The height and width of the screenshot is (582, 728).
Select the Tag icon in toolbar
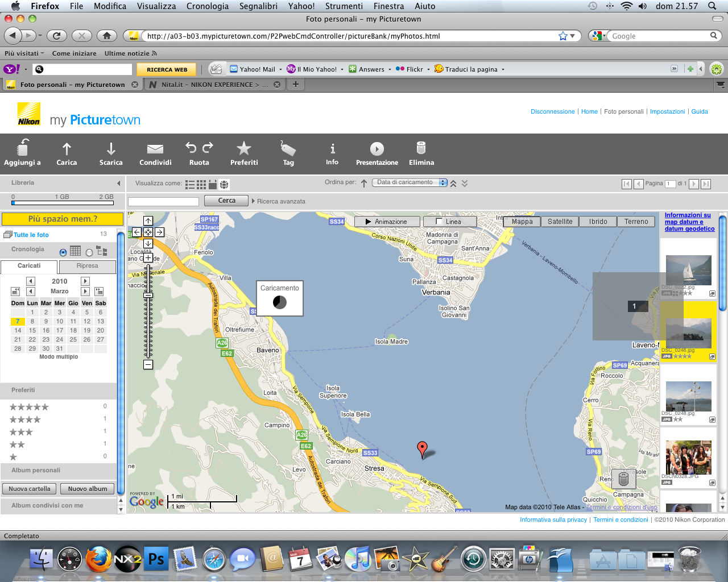click(x=288, y=148)
